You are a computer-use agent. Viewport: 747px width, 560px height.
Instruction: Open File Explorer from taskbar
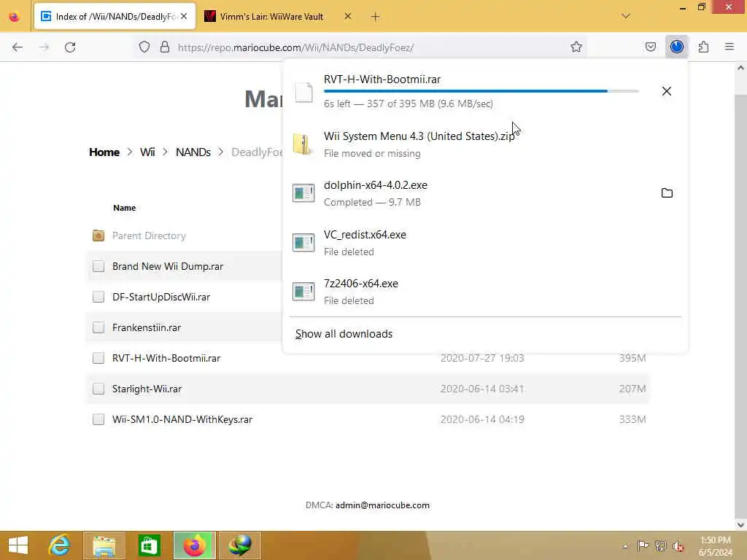coord(104,545)
